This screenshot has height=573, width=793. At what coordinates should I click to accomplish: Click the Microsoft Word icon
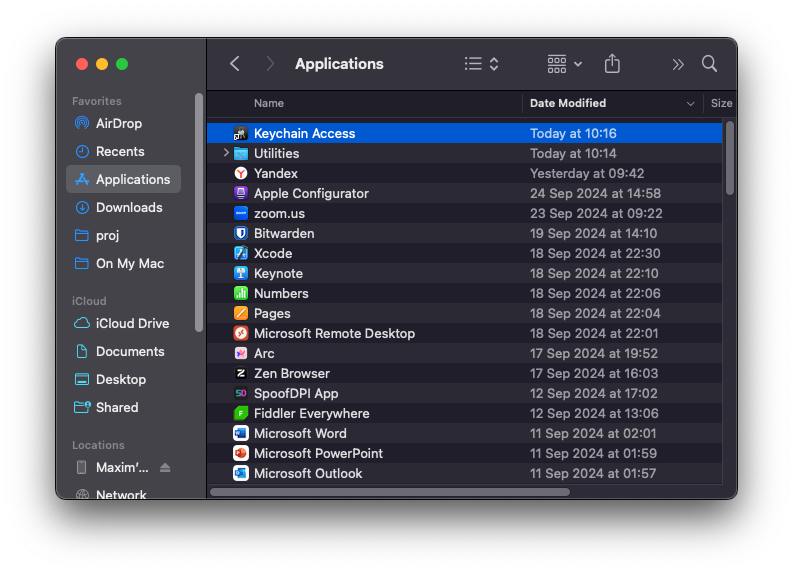click(241, 433)
